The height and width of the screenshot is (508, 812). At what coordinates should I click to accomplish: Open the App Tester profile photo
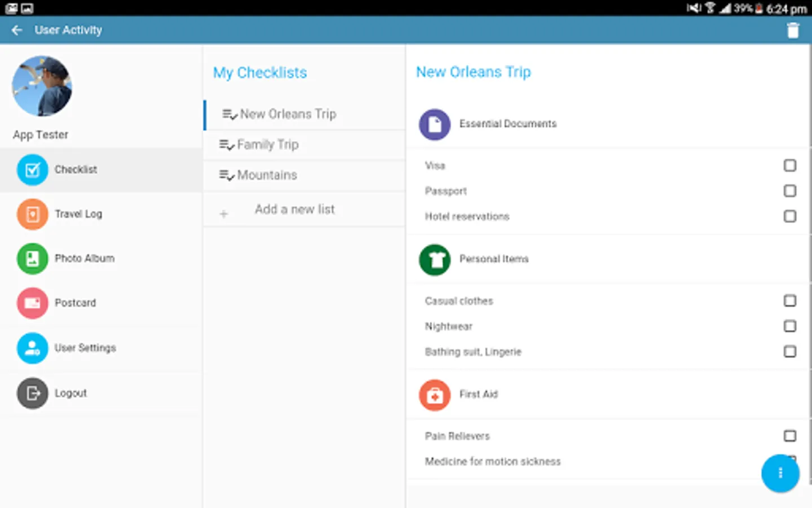(x=42, y=86)
